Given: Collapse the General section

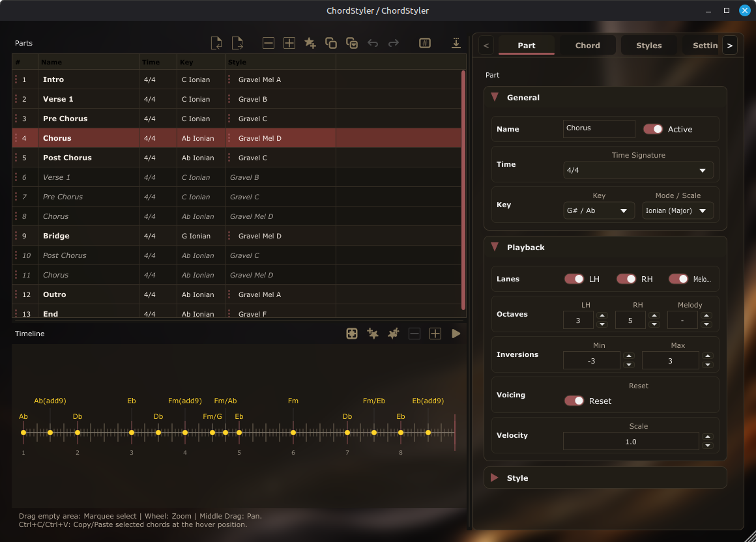Looking at the screenshot, I should click(x=495, y=97).
